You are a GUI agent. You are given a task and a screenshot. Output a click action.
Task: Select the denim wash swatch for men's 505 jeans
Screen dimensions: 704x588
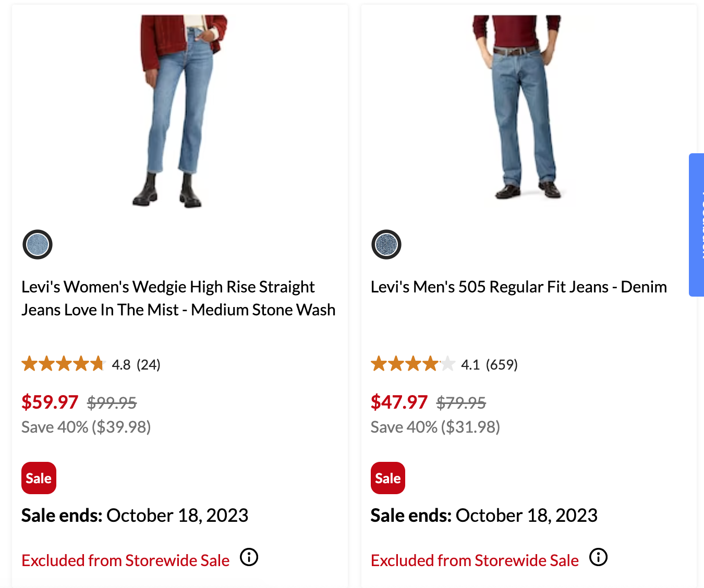[x=386, y=244]
